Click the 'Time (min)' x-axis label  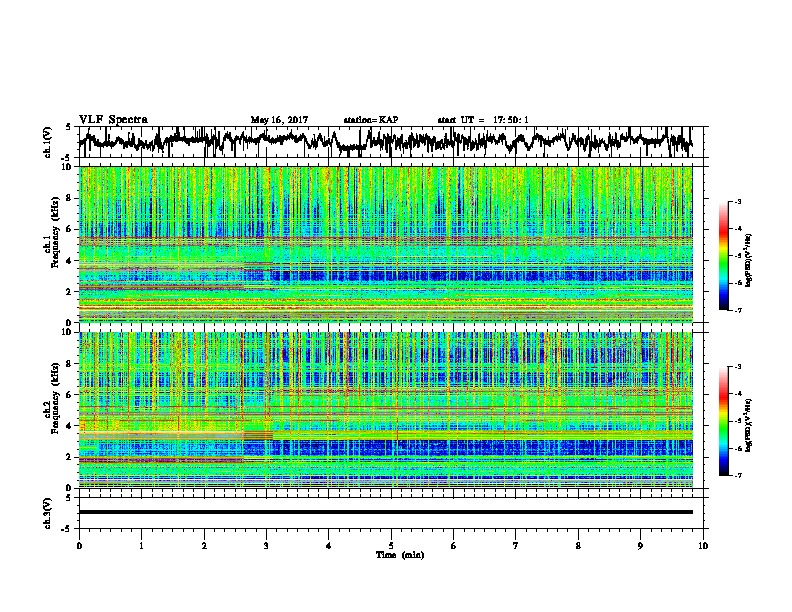(400, 555)
